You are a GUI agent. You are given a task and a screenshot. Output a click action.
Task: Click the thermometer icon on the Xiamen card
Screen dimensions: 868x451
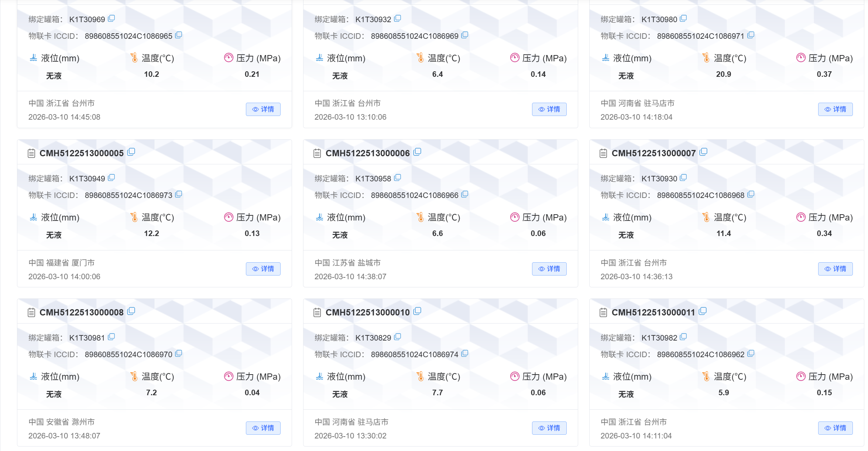(x=134, y=217)
